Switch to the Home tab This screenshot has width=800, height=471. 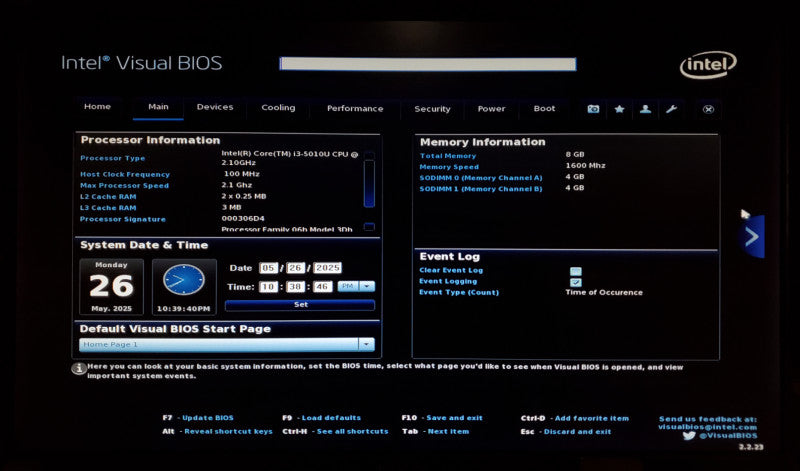coord(97,107)
